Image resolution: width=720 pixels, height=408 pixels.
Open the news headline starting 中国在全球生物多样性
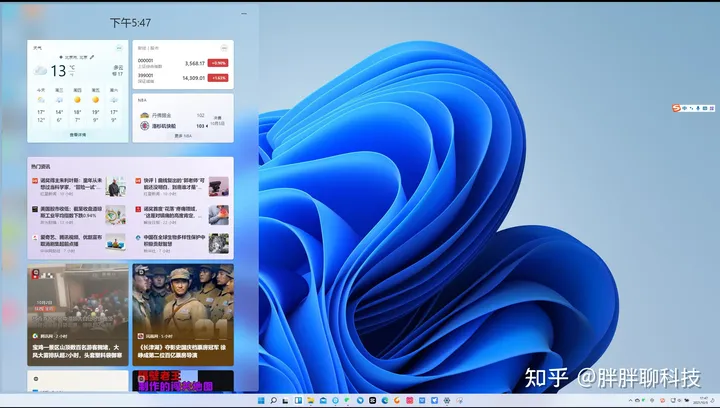click(174, 240)
